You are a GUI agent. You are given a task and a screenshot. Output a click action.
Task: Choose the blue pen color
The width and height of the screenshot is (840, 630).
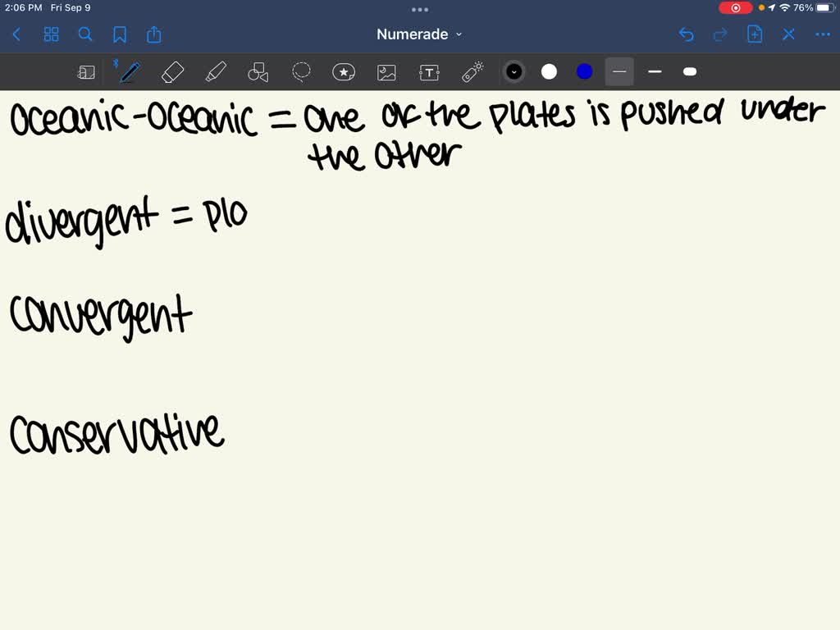pos(584,72)
